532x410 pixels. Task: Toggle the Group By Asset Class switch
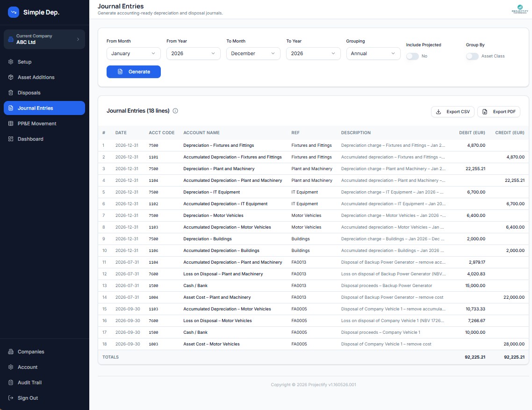pos(472,57)
